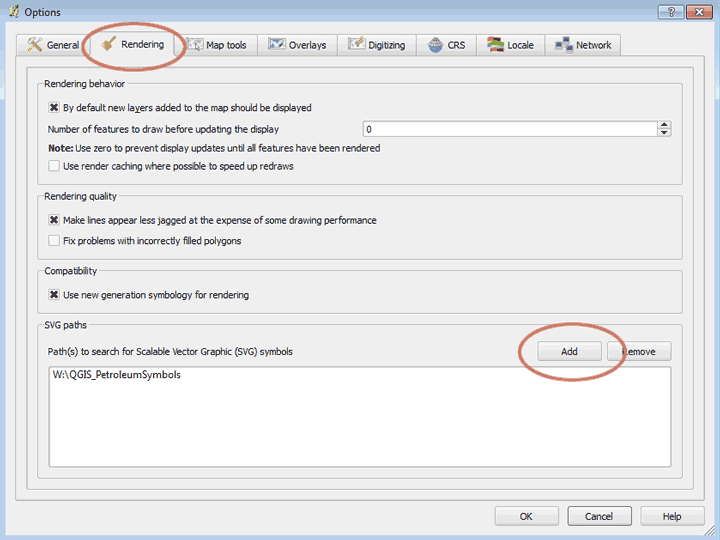Uncheck new layers displayed by default
The image size is (720, 540).
pyautogui.click(x=54, y=108)
